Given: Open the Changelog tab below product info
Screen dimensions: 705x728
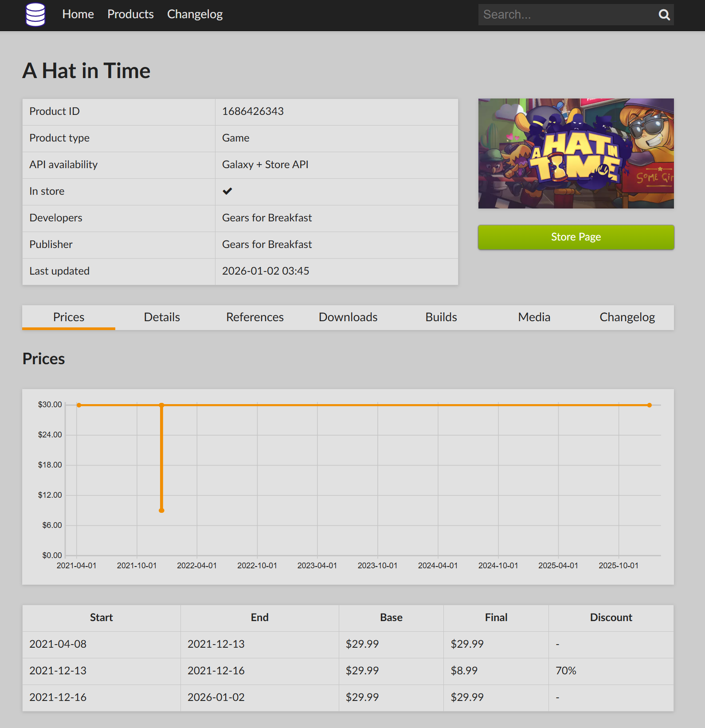Looking at the screenshot, I should click(x=627, y=317).
